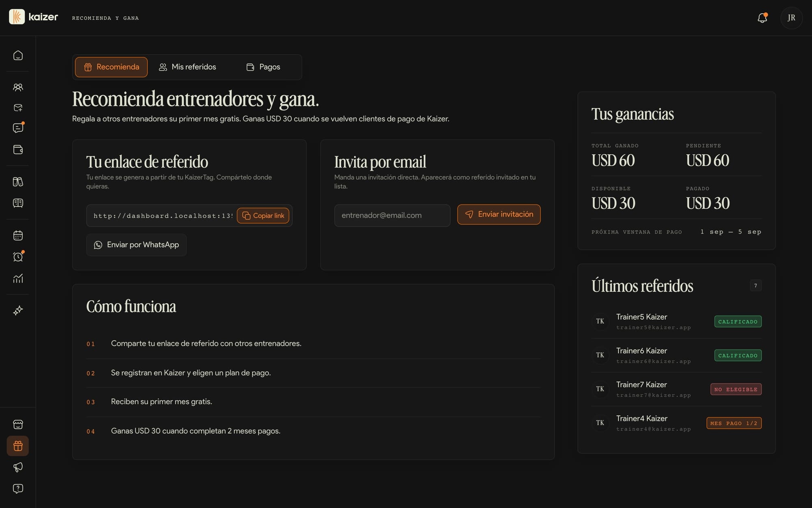The width and height of the screenshot is (812, 508).
Task: Click the referral link URL field
Action: coord(163,216)
